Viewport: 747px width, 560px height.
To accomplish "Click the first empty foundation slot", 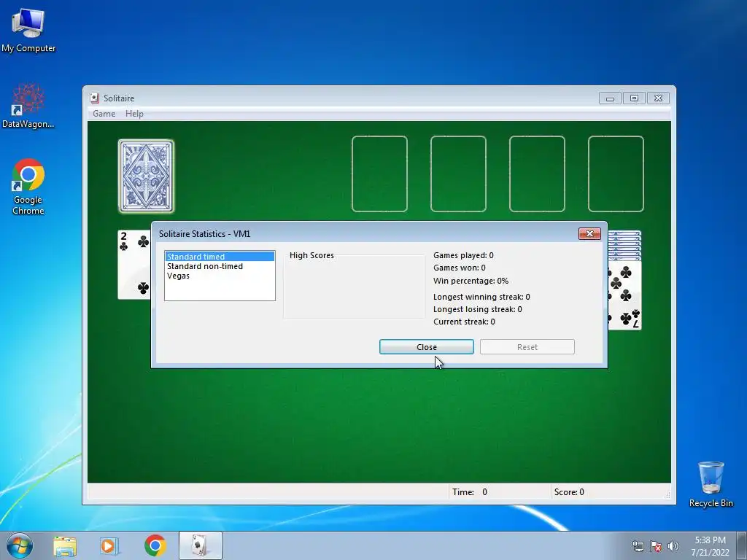I will (x=379, y=174).
